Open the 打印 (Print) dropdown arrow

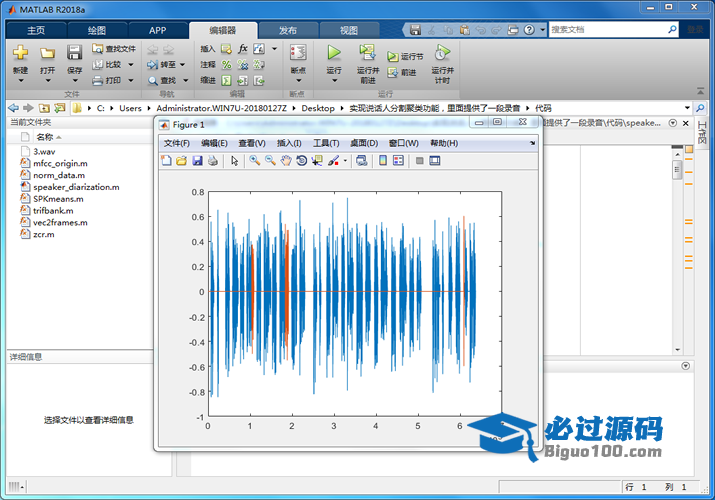pos(128,80)
